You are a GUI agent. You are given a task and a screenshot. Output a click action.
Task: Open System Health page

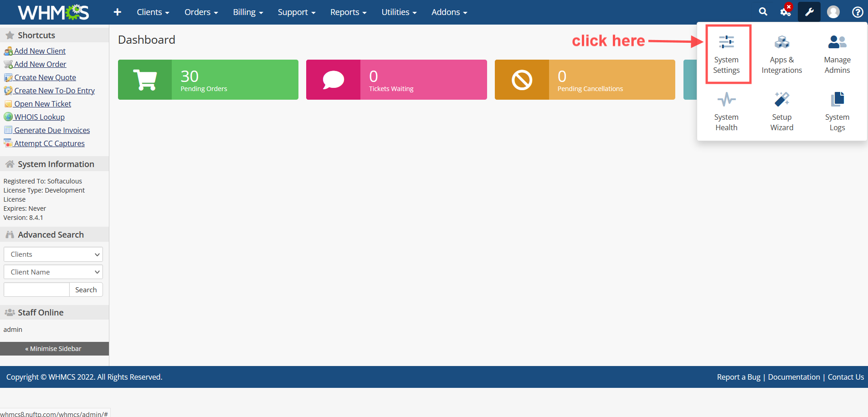click(726, 112)
